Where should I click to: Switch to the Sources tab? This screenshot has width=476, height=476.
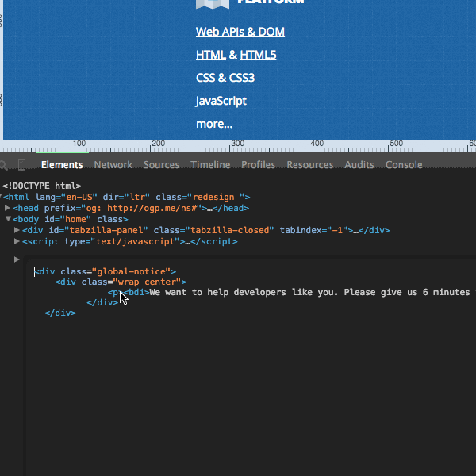point(161,164)
